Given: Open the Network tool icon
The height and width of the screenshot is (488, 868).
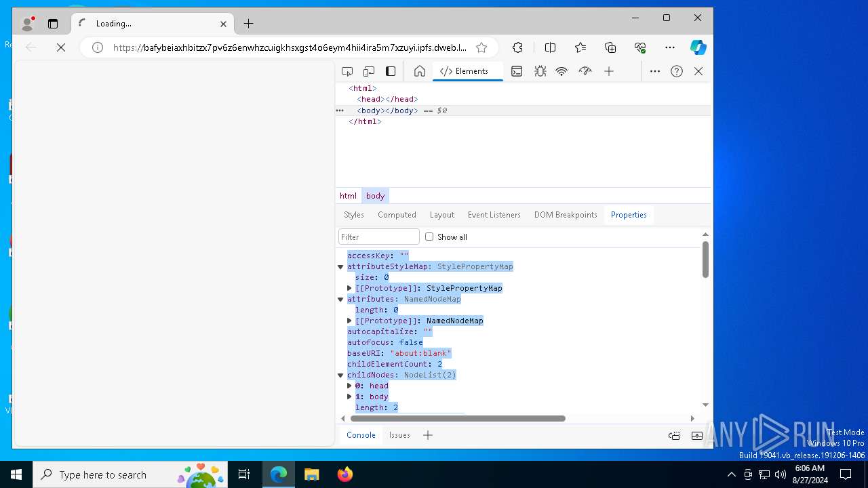Looking at the screenshot, I should click(x=561, y=71).
